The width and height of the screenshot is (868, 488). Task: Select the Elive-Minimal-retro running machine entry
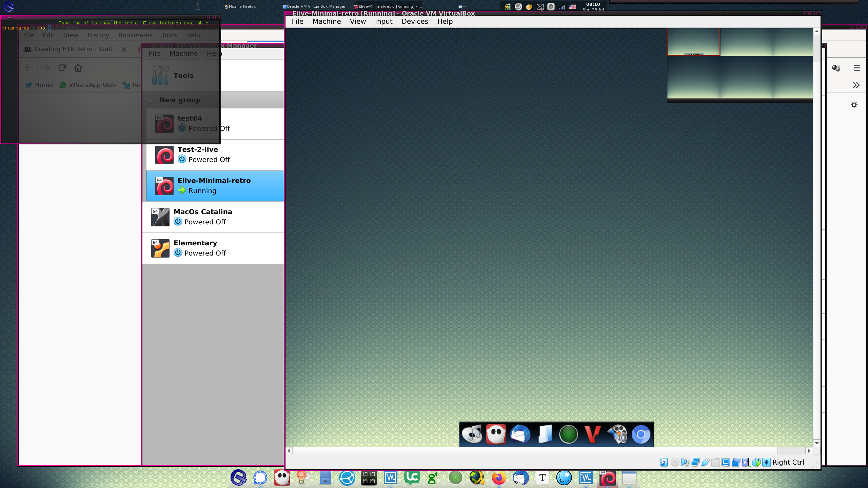(215, 186)
